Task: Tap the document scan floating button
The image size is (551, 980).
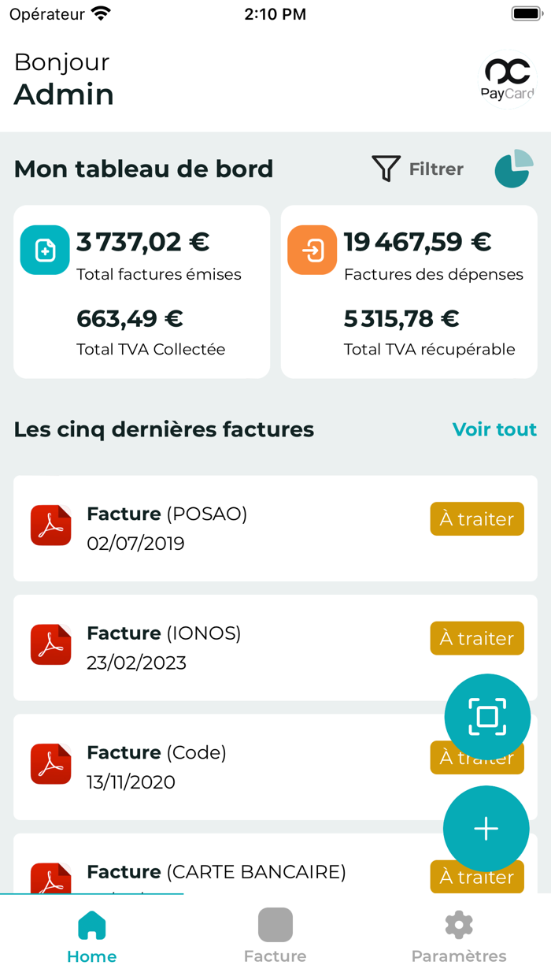Action: [x=487, y=717]
